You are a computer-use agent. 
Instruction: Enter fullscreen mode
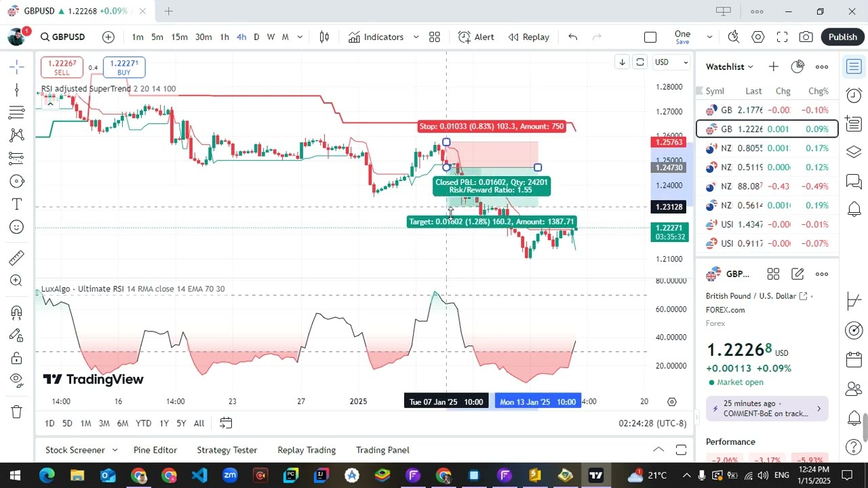[782, 37]
